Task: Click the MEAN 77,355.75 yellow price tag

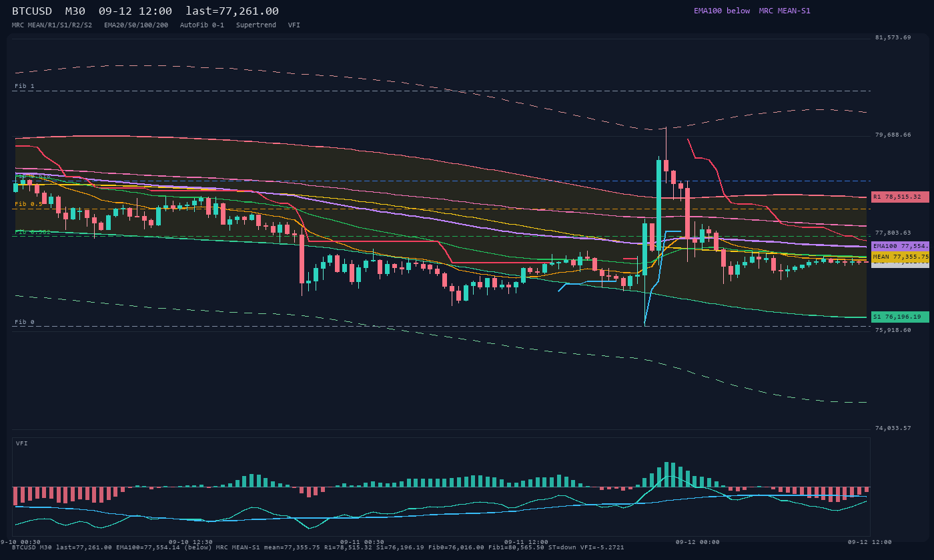Action: (x=900, y=256)
